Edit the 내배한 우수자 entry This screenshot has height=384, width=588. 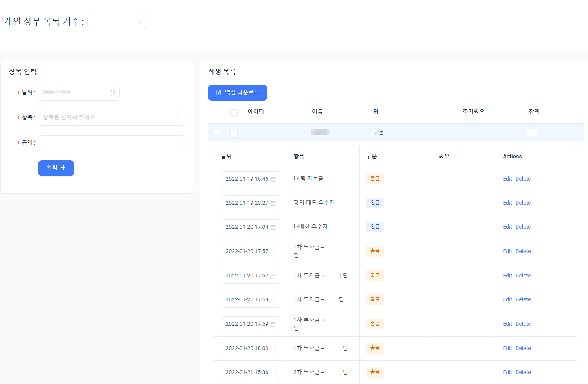point(507,227)
